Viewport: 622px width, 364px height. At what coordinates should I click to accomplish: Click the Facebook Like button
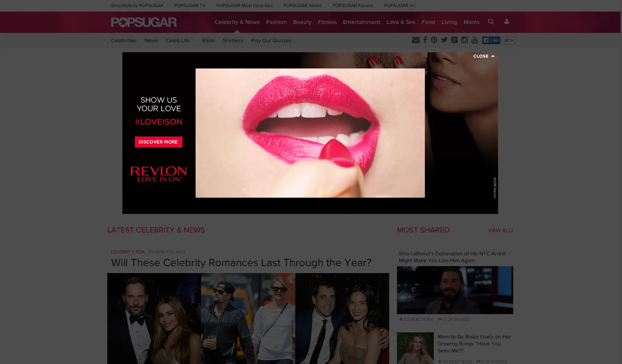pyautogui.click(x=491, y=40)
